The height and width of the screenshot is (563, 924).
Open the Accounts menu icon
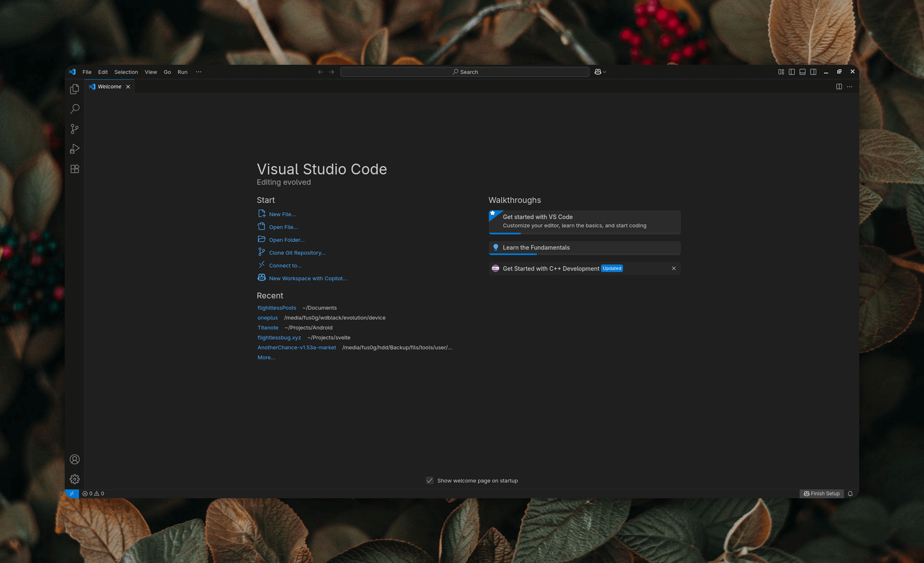click(75, 459)
